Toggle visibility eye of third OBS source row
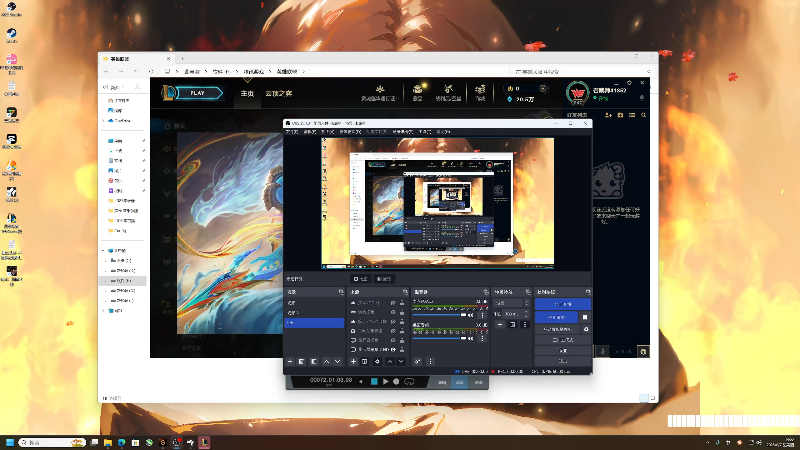Screen dimensions: 800x450 [x=393, y=321]
